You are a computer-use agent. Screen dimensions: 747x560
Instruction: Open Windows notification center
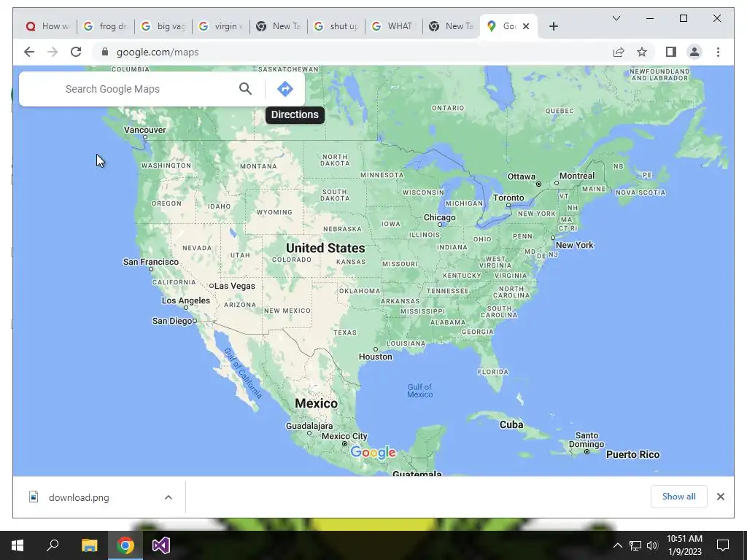(723, 545)
